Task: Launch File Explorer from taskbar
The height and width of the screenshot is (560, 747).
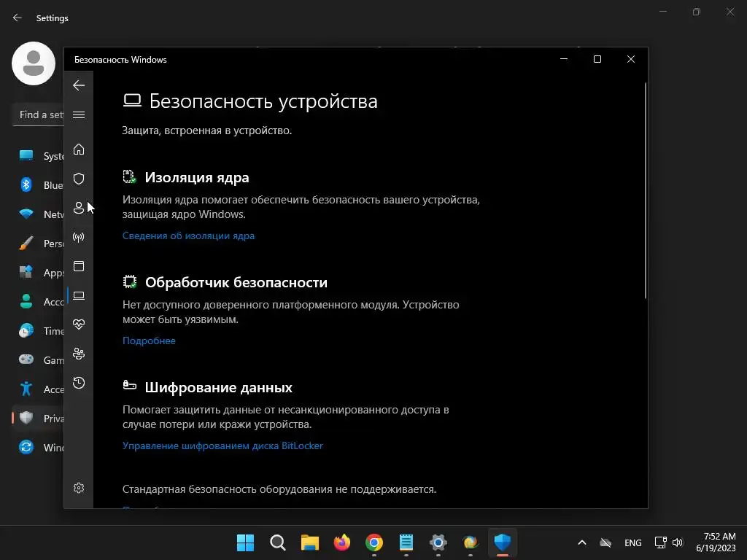Action: click(x=309, y=542)
